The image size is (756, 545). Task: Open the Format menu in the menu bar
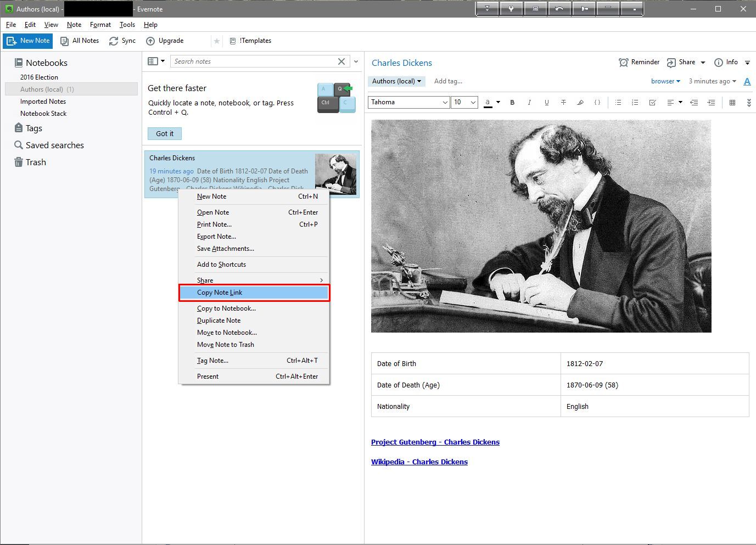pos(100,25)
